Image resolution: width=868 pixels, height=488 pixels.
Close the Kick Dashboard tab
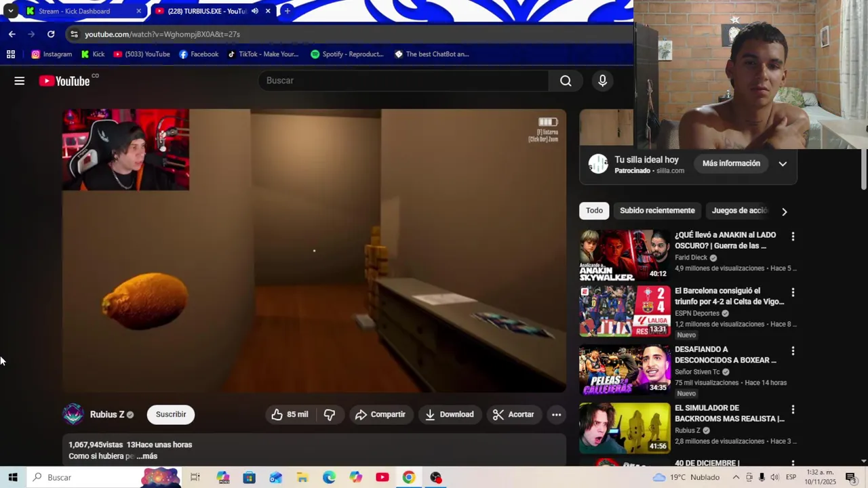pyautogui.click(x=139, y=11)
